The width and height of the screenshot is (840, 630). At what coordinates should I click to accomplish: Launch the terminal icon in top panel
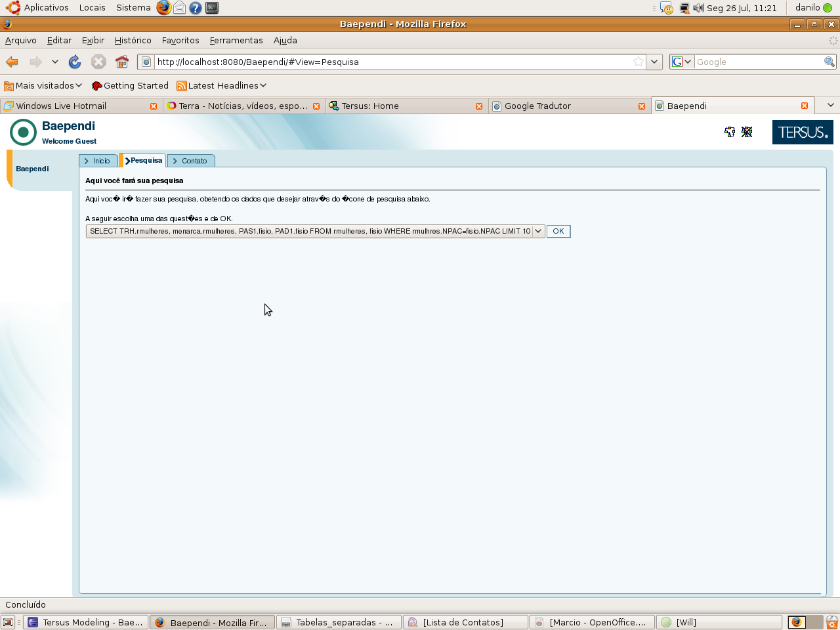pos(212,8)
